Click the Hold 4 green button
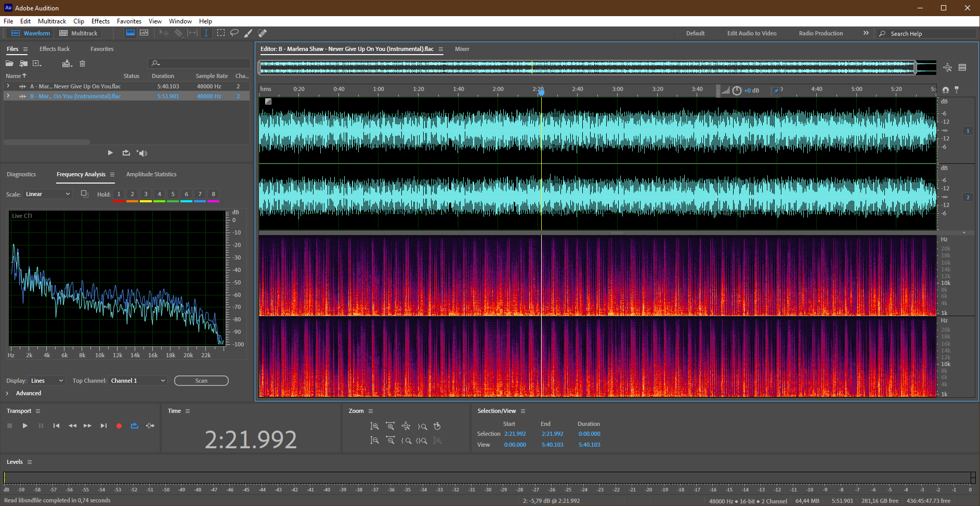 159,194
